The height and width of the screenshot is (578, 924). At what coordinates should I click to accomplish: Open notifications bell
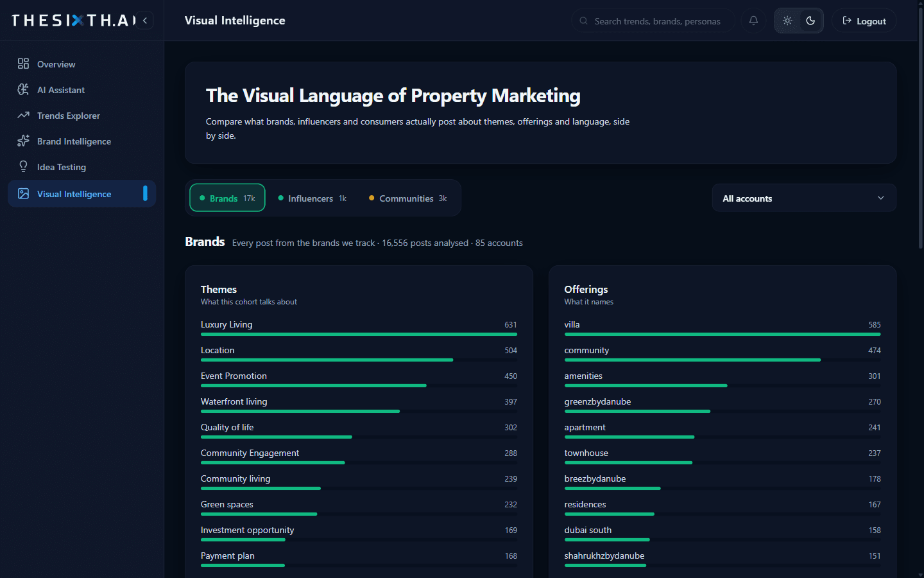coord(753,21)
